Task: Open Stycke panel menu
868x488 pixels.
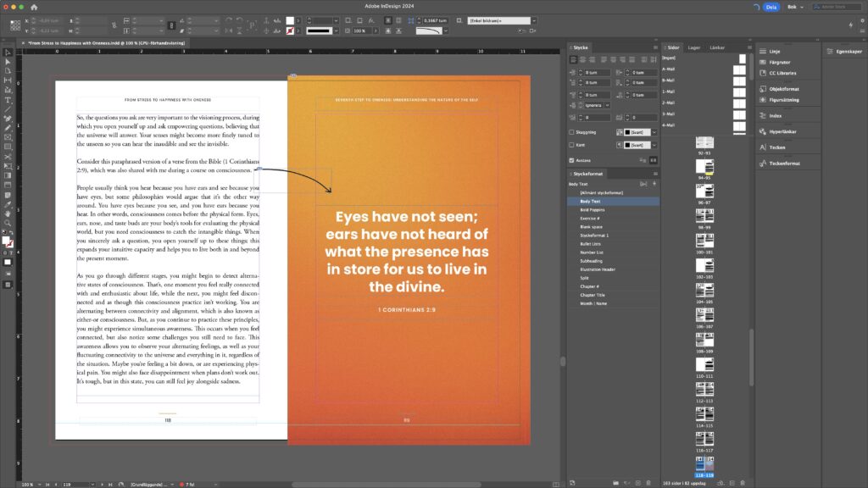Action: click(x=655, y=47)
